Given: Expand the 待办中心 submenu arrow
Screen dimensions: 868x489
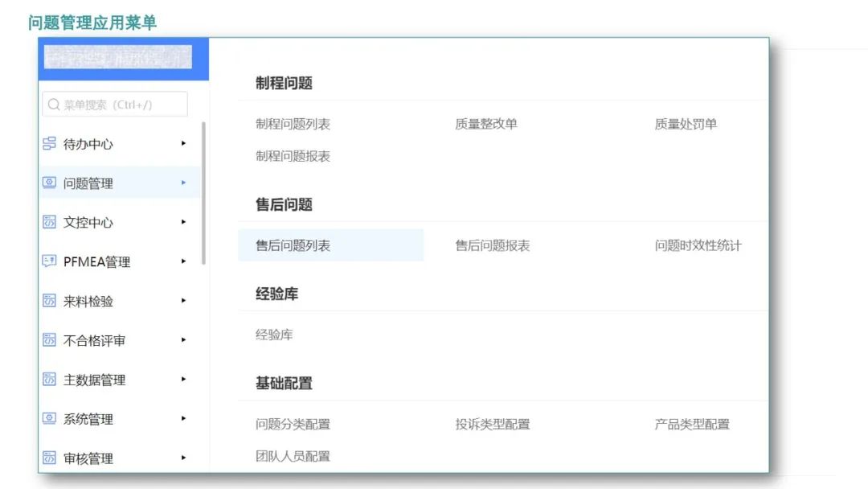Looking at the screenshot, I should pyautogui.click(x=183, y=143).
